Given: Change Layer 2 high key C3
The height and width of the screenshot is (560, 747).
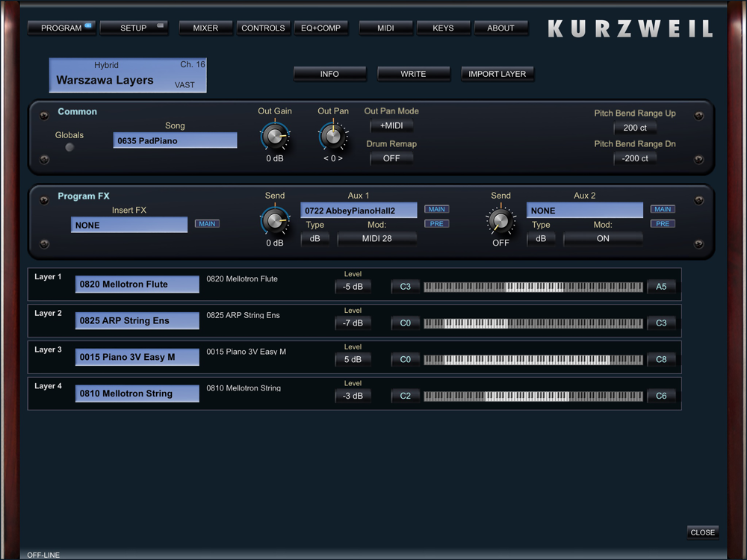Looking at the screenshot, I should (x=661, y=323).
